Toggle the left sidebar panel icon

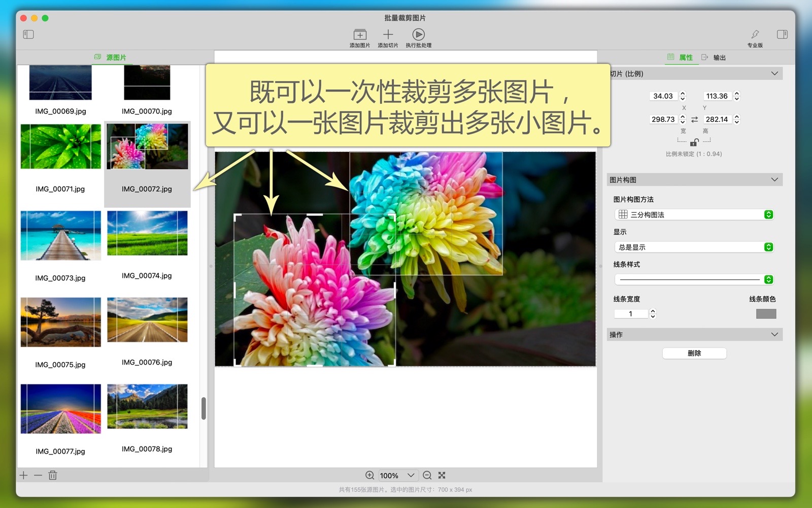[x=28, y=35]
